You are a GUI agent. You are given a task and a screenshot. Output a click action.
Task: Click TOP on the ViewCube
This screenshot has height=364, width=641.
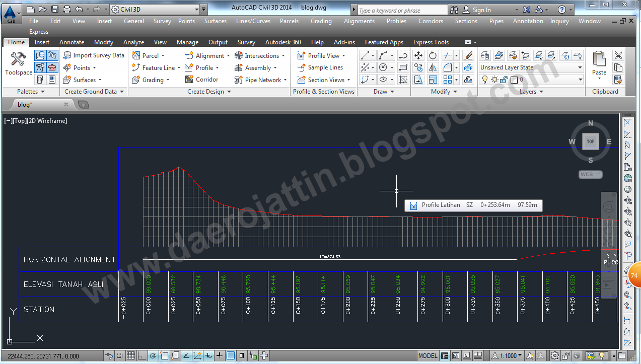click(x=590, y=141)
